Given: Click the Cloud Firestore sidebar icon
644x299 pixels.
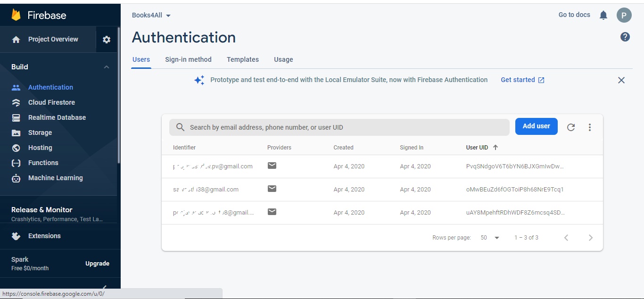Looking at the screenshot, I should (x=16, y=102).
